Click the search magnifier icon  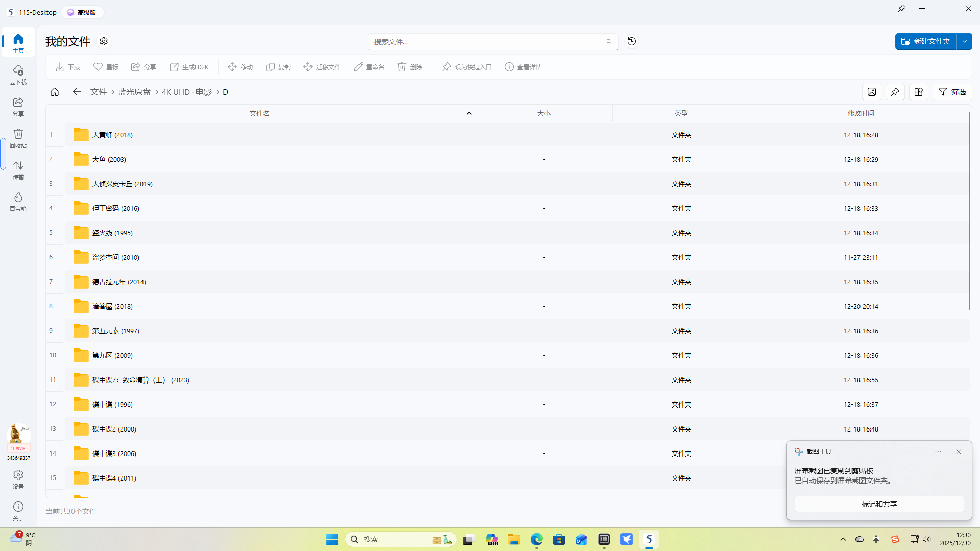coord(609,42)
